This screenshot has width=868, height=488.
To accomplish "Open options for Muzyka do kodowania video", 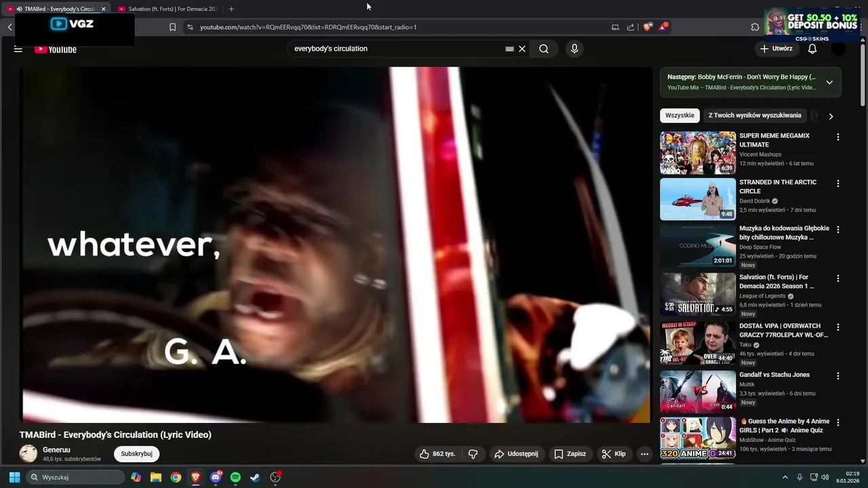I will tap(838, 230).
